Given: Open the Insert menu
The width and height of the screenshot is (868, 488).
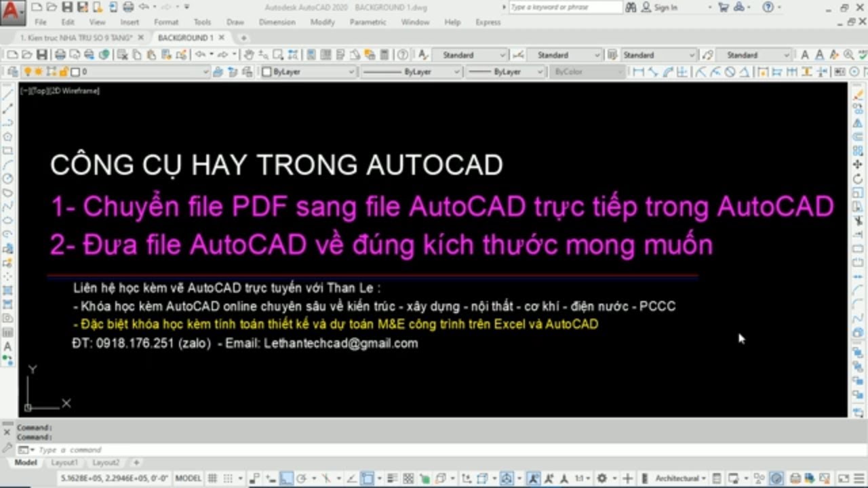Looking at the screenshot, I should [x=130, y=22].
